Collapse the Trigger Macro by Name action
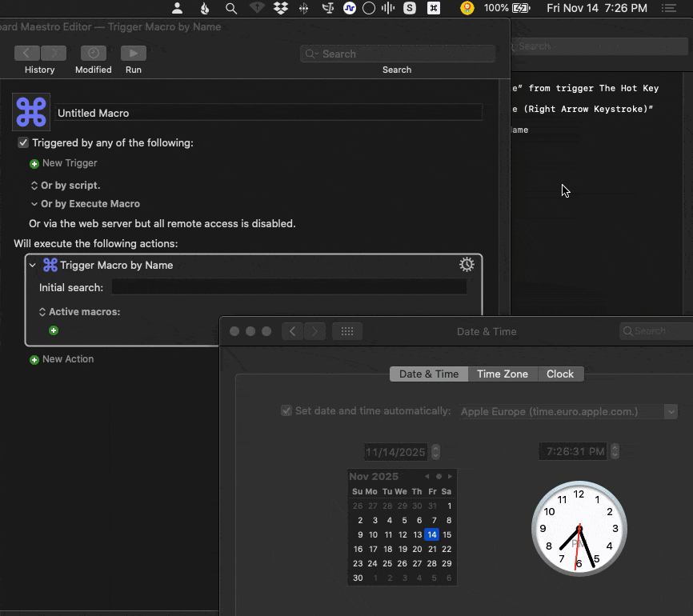The height and width of the screenshot is (616, 693). [x=33, y=265]
